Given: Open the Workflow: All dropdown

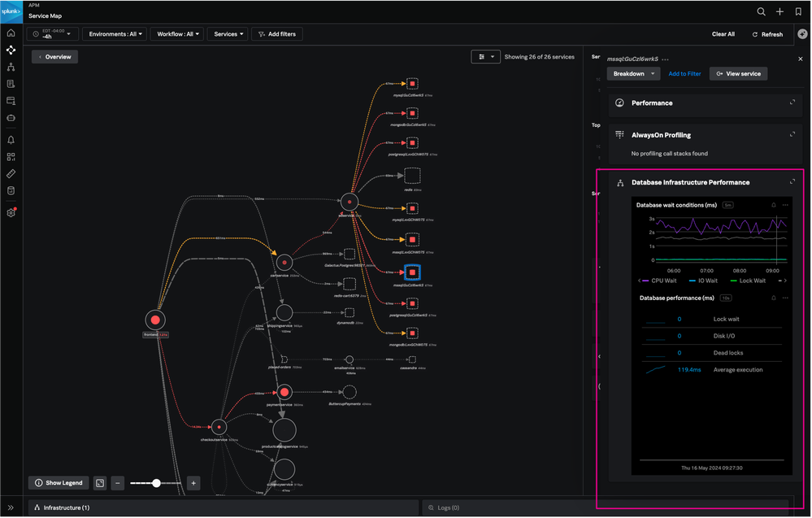Looking at the screenshot, I should (176, 33).
